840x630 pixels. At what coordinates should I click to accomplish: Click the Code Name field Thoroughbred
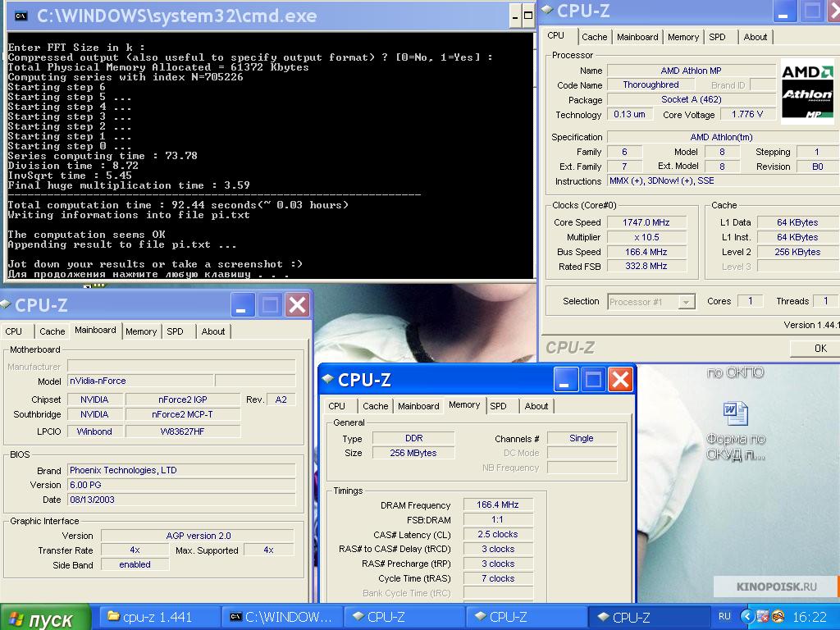(651, 84)
